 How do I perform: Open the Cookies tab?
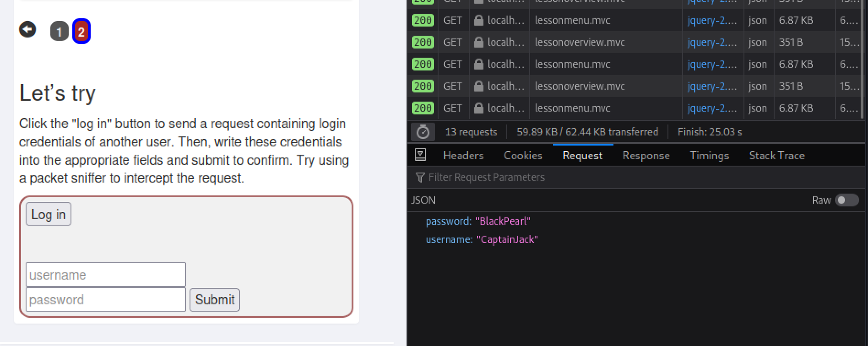coord(523,156)
